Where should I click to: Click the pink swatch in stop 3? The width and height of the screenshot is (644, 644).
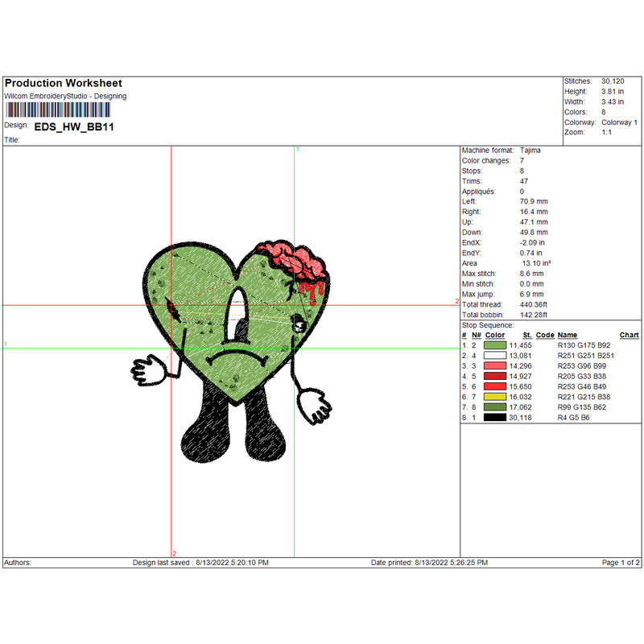(x=495, y=365)
